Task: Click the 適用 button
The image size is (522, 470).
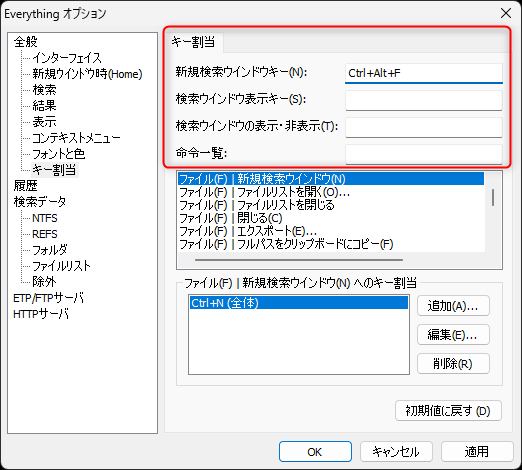Action: click(x=477, y=452)
